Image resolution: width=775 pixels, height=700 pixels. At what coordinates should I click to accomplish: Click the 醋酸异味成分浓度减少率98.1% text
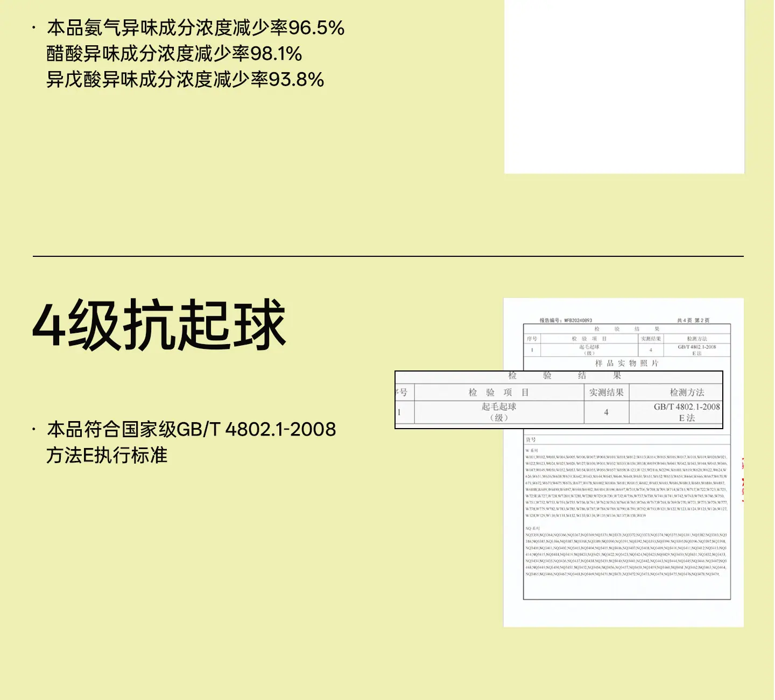click(174, 53)
